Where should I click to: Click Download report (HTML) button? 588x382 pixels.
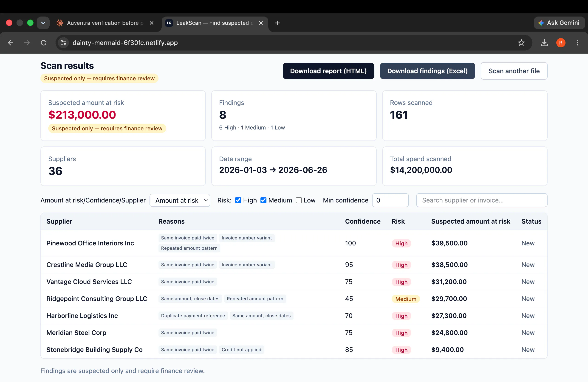[x=328, y=71]
